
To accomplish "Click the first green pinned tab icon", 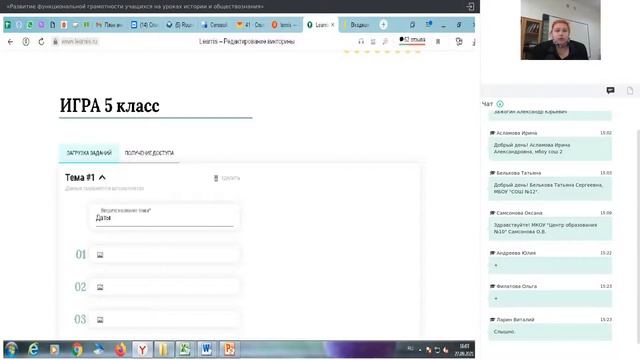I will pos(8,25).
